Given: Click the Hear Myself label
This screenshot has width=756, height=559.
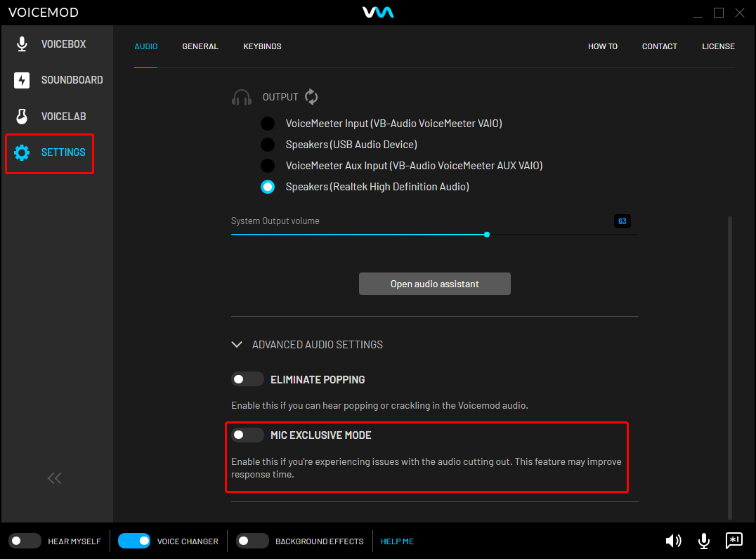Looking at the screenshot, I should (74, 541).
